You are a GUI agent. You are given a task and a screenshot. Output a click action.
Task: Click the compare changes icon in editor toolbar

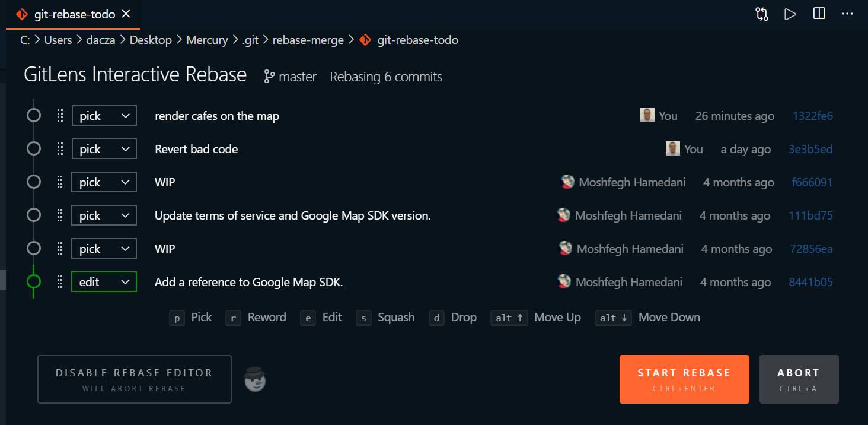tap(762, 14)
